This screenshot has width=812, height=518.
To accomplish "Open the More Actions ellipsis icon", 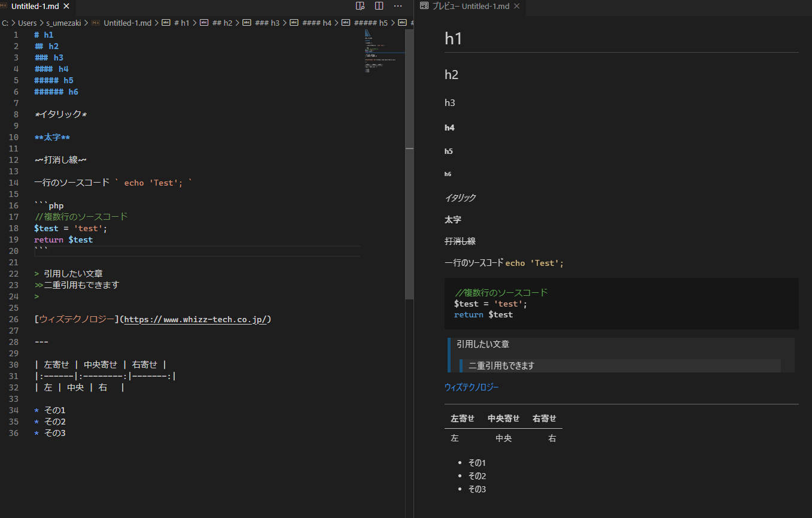I will tap(397, 5).
